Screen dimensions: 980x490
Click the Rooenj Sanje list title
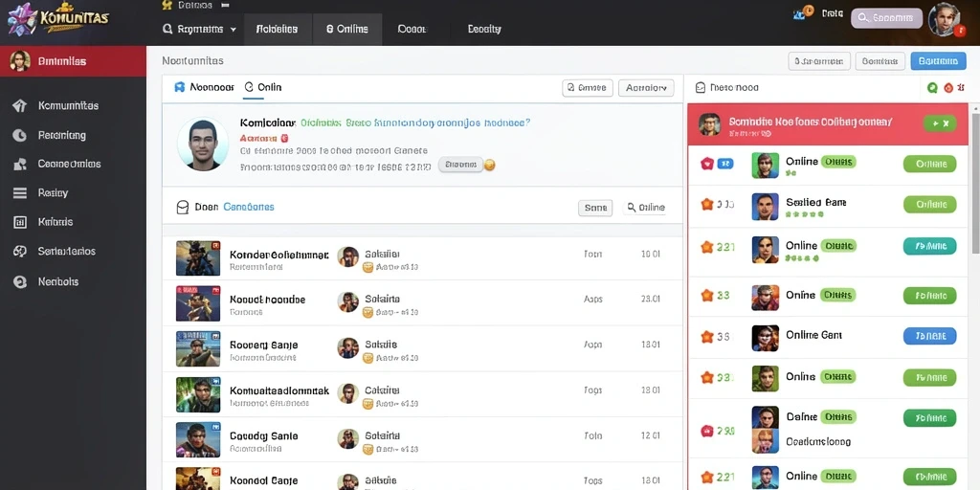[264, 345]
